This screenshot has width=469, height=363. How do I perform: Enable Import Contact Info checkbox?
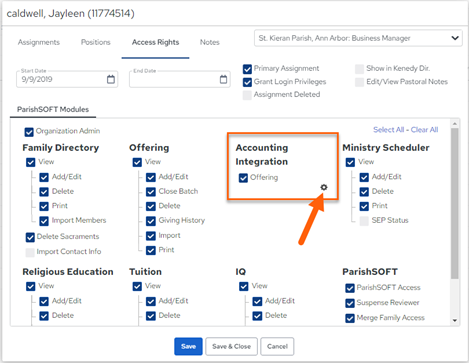[x=30, y=252]
